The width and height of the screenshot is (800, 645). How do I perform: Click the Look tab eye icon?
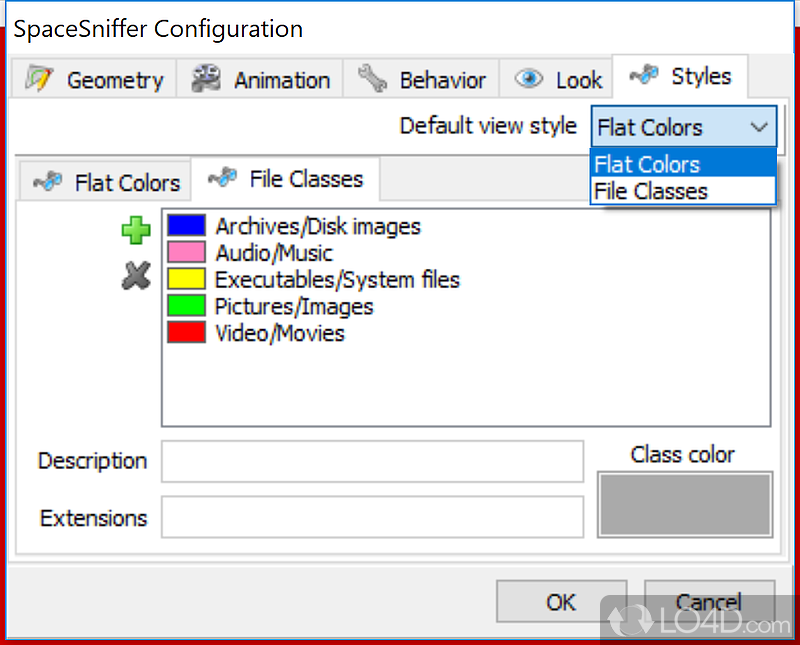(x=529, y=79)
